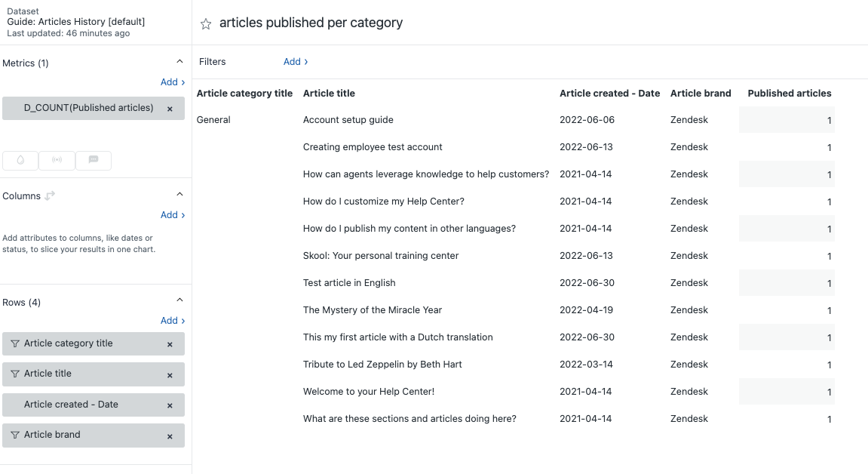
Task: Add a new filter
Action: point(295,62)
